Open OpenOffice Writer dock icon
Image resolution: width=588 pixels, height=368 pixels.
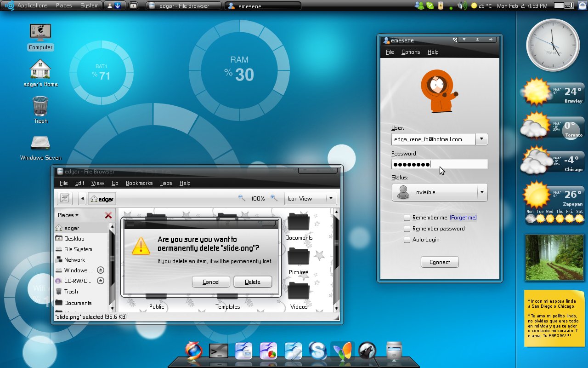tap(243, 351)
